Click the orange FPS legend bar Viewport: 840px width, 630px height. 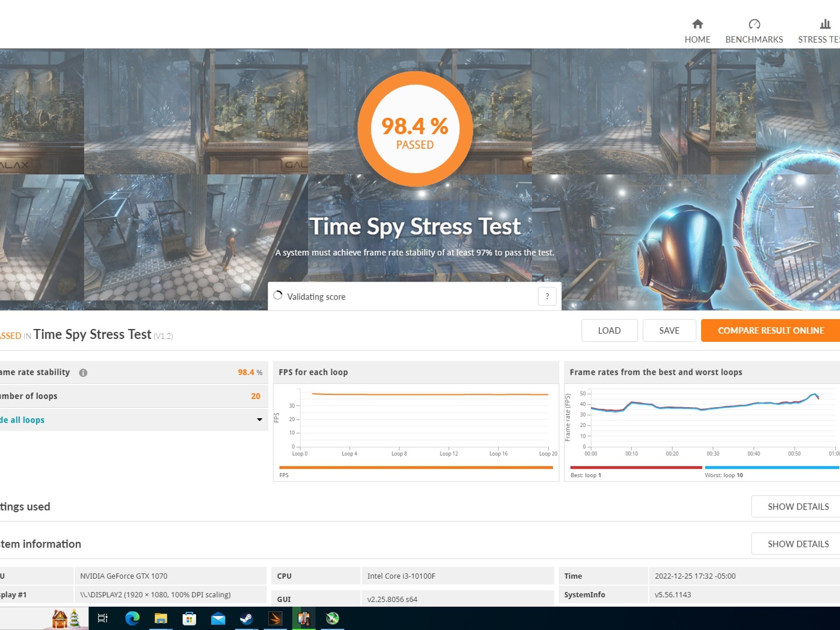[416, 467]
